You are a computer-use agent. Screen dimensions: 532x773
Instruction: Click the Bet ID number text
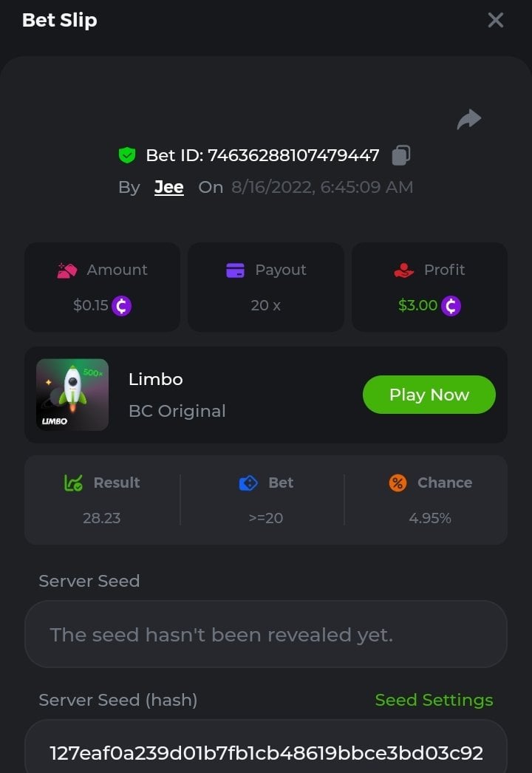pyautogui.click(x=293, y=155)
